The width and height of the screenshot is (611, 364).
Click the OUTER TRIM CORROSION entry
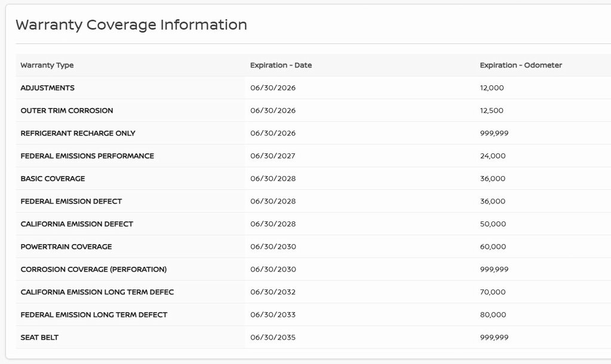(x=67, y=110)
